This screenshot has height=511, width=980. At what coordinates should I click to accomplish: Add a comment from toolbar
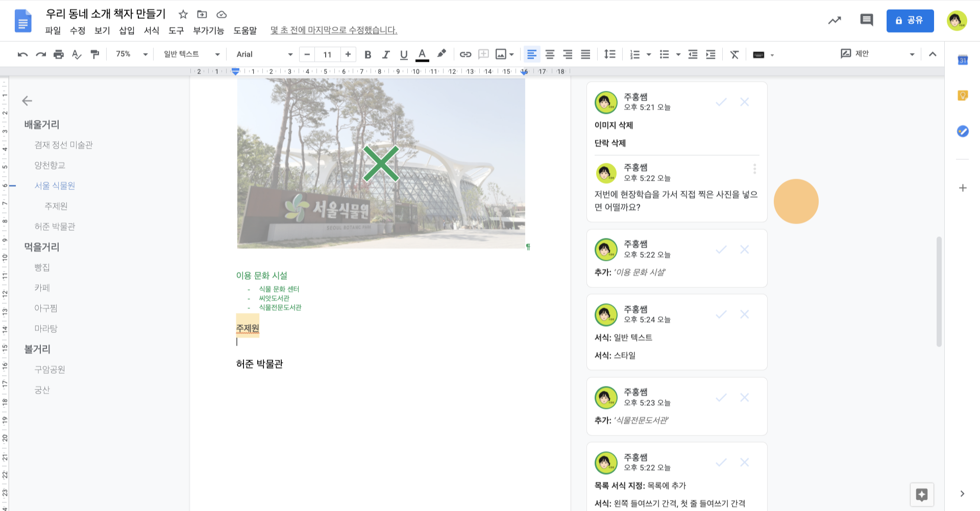(483, 54)
